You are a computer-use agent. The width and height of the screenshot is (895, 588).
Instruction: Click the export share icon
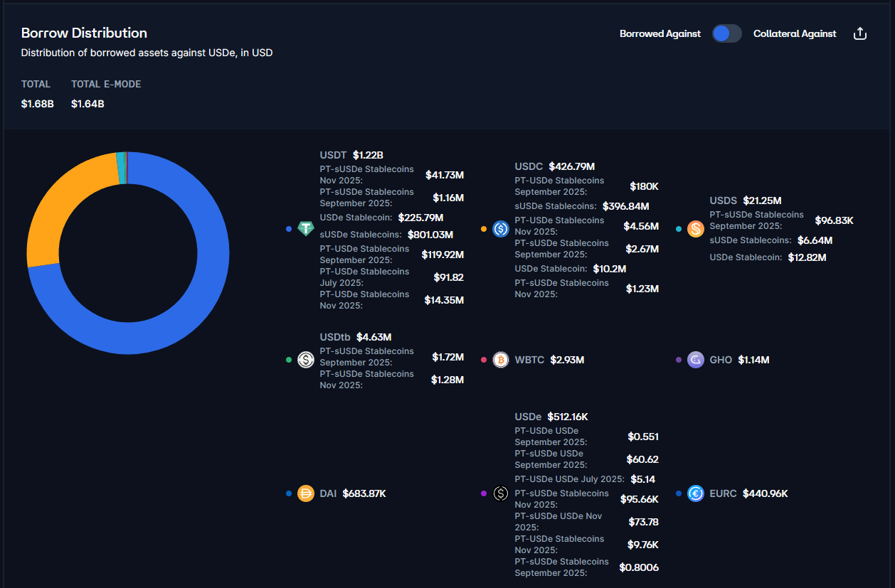coord(859,33)
